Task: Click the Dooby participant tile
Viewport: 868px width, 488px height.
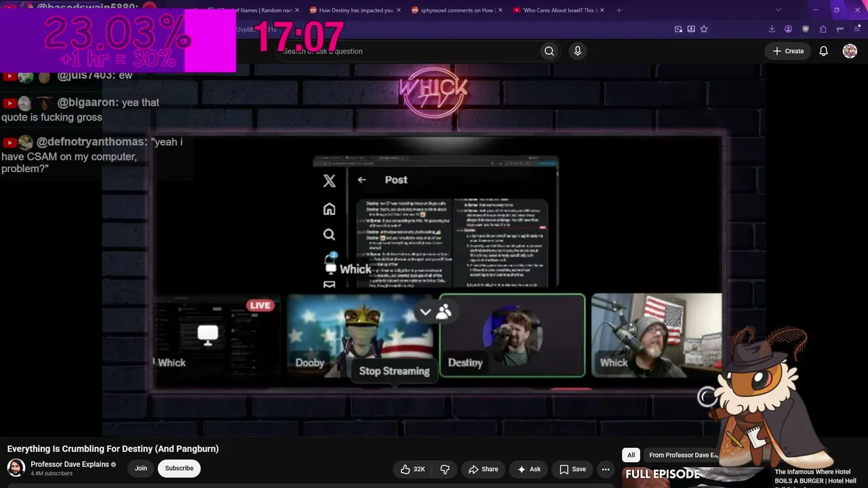Action: pyautogui.click(x=359, y=335)
